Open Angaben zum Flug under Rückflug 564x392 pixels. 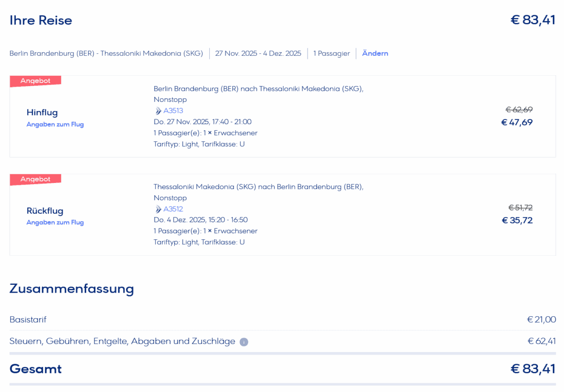[x=55, y=222]
